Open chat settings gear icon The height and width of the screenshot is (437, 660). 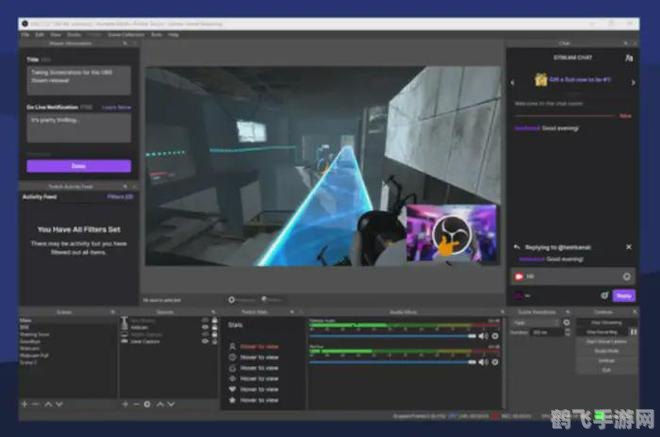coord(605,296)
